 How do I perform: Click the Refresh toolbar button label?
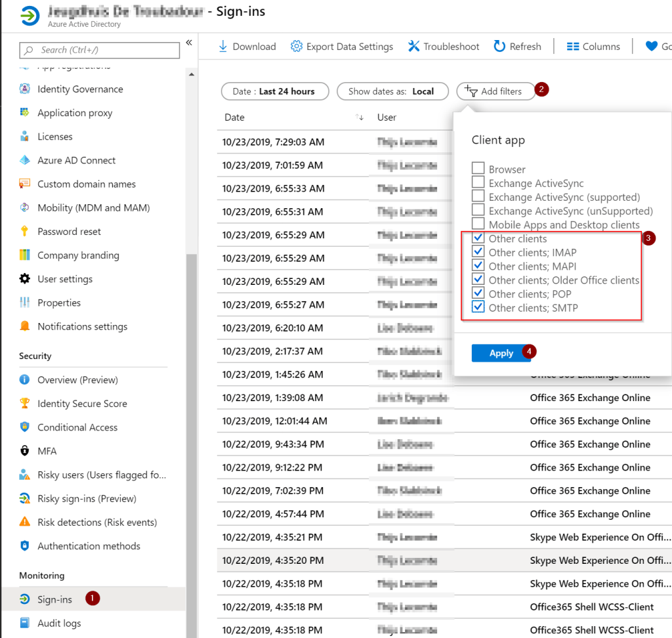(526, 47)
